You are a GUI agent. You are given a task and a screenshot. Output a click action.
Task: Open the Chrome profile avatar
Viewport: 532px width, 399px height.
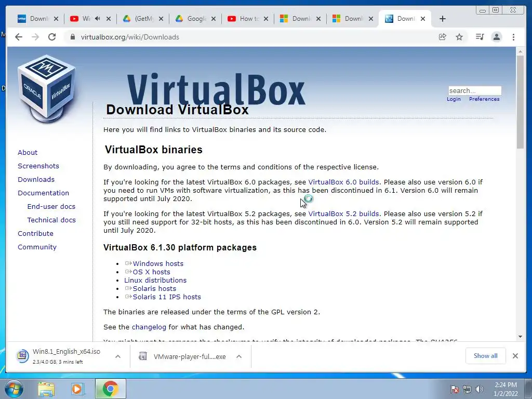click(x=496, y=37)
